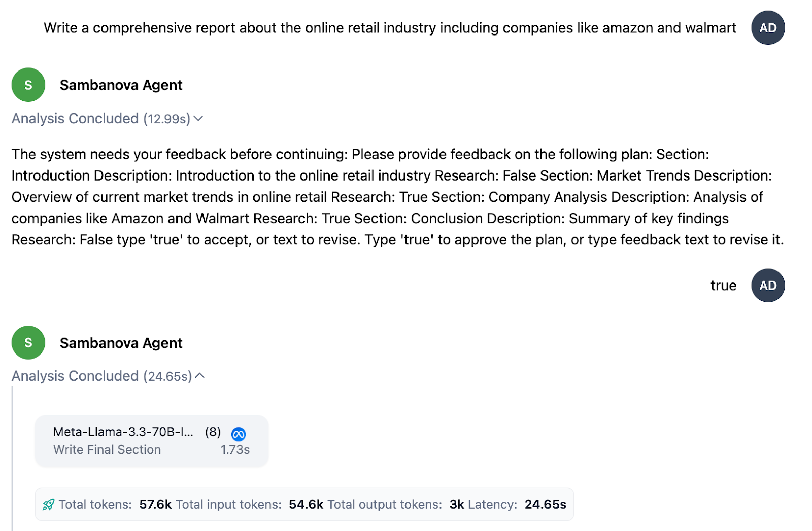The width and height of the screenshot is (812, 531).
Task: Open the "Write Final Section" step entry
Action: pyautogui.click(x=107, y=449)
